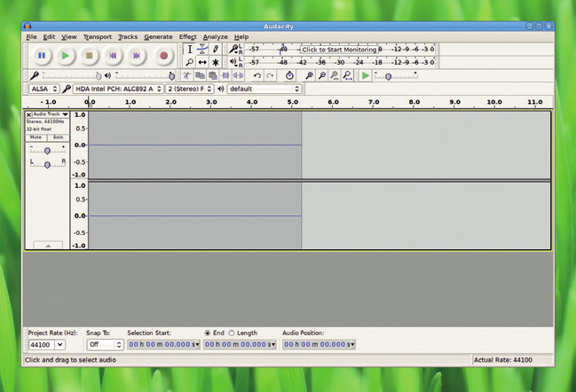The width and height of the screenshot is (576, 392).
Task: Open the playback meter speaker dropdown
Action: click(x=234, y=62)
